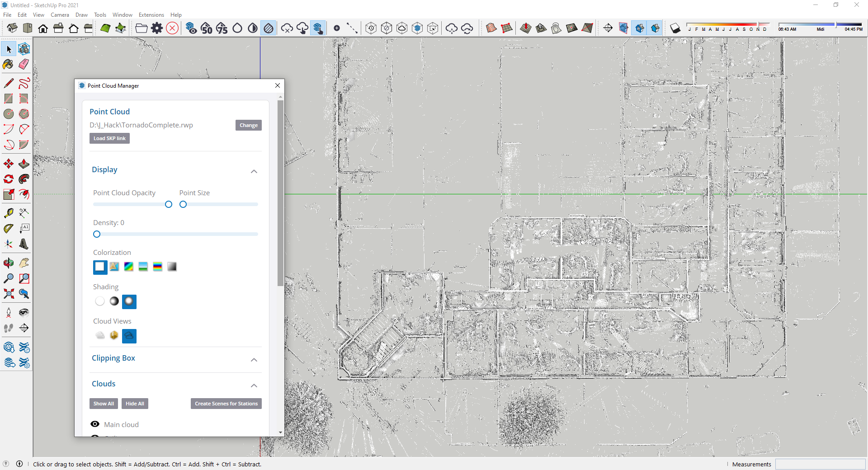Choose the Tape Measure tool

8,213
